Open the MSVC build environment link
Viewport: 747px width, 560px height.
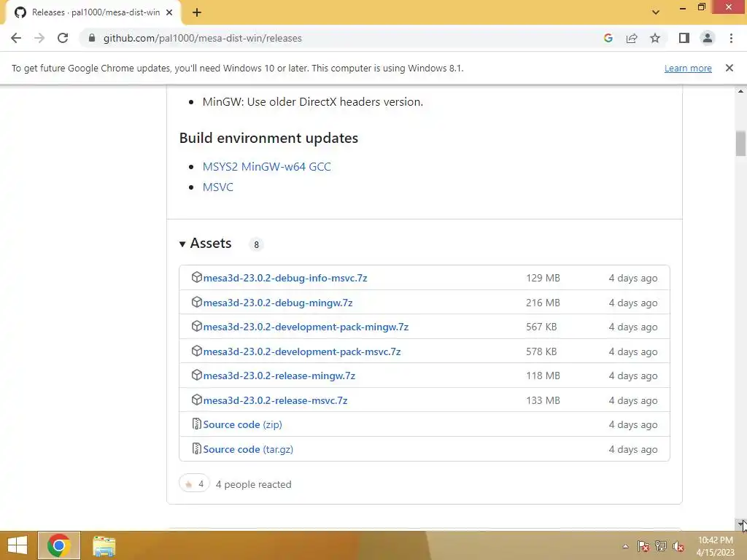click(217, 187)
